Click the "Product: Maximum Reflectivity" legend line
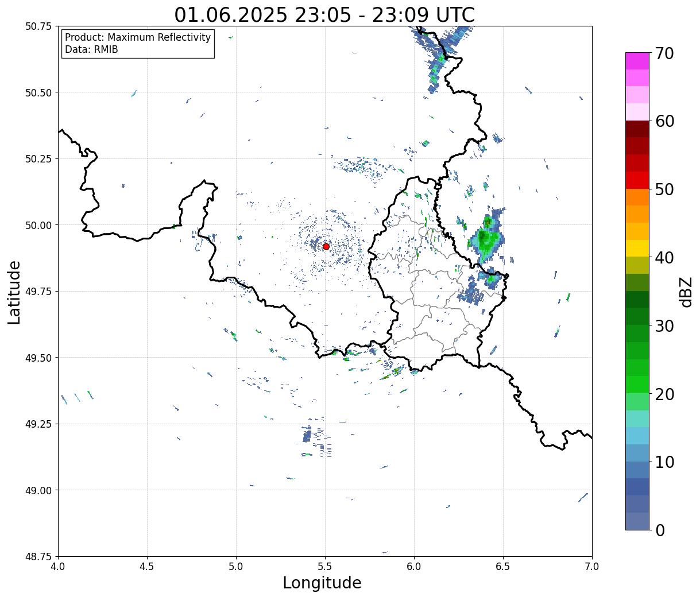Image resolution: width=700 pixels, height=597 pixels. point(138,37)
